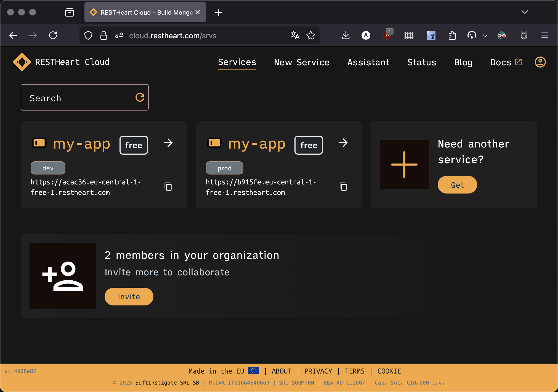
Task: Click the RESTHeart Cloud logo
Action: tap(22, 62)
